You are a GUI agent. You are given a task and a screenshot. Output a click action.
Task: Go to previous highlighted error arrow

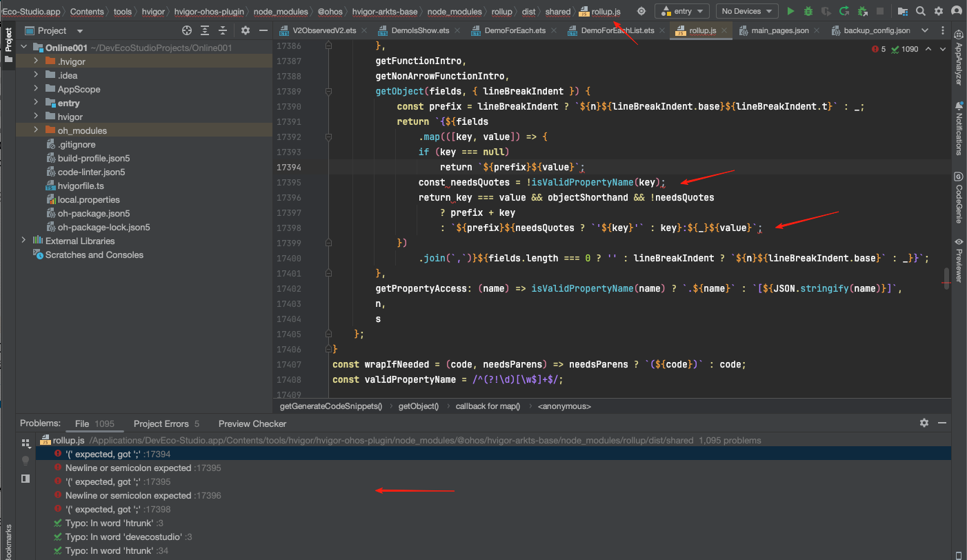pos(928,49)
